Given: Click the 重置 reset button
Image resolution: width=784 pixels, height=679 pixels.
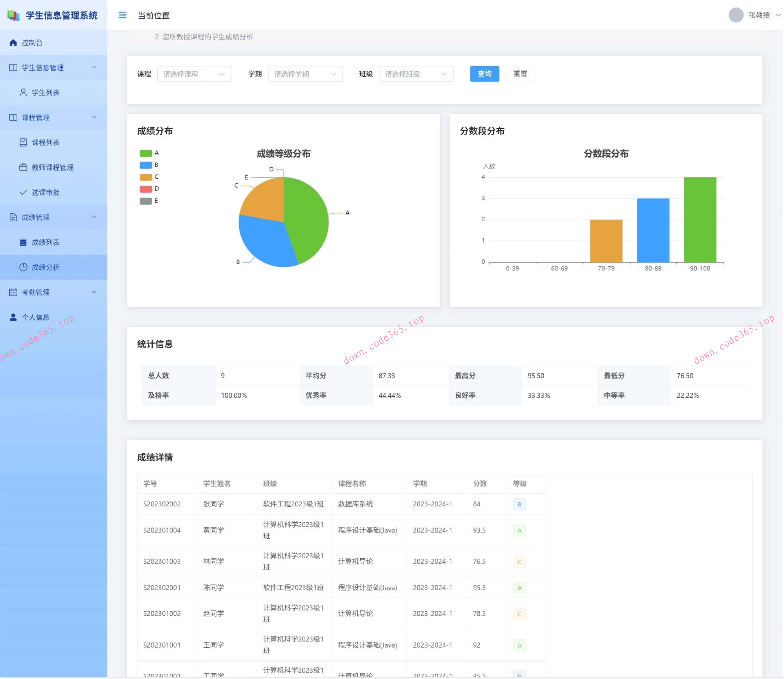Looking at the screenshot, I should pyautogui.click(x=520, y=74).
